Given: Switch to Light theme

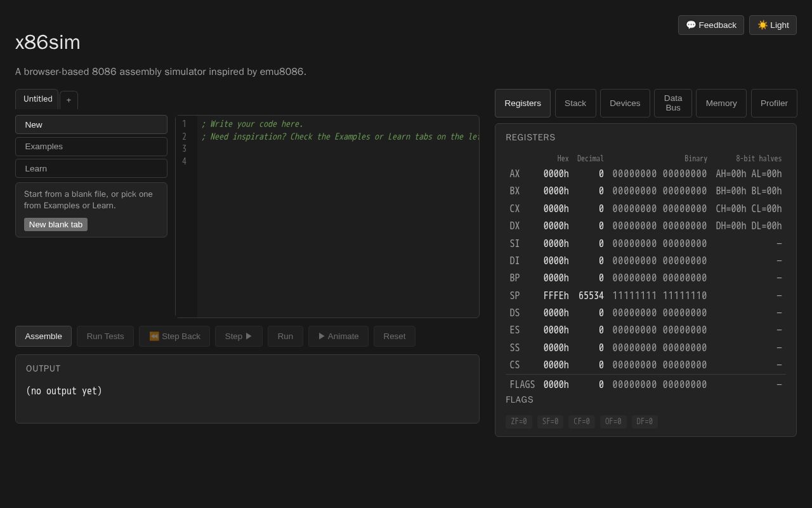Looking at the screenshot, I should (x=773, y=25).
